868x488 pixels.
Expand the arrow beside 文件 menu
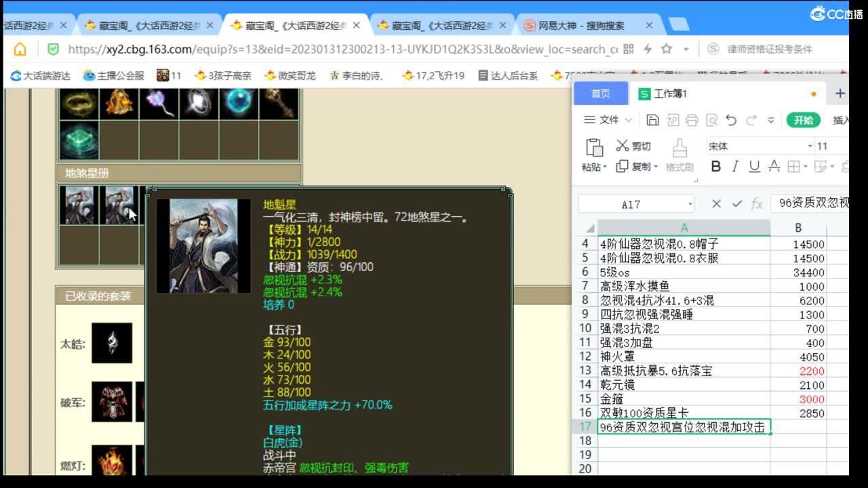click(628, 120)
